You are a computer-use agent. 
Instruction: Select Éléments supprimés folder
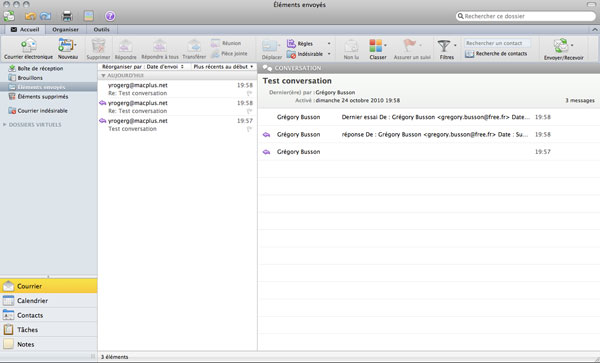coord(49,97)
